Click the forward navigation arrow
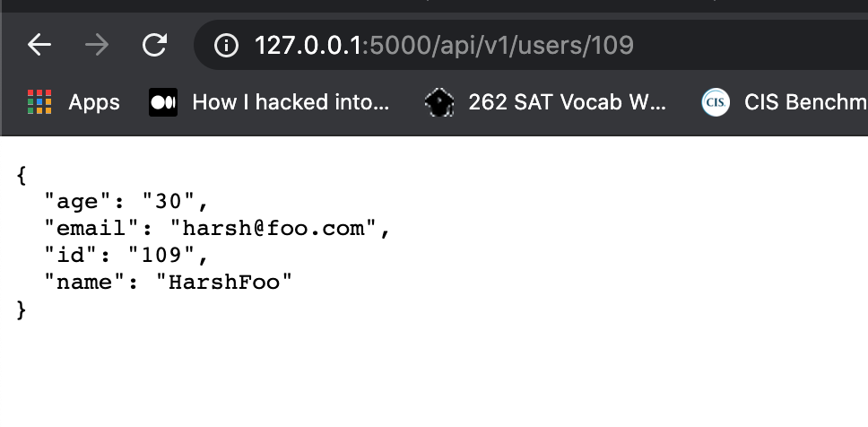The width and height of the screenshot is (868, 427). point(97,45)
